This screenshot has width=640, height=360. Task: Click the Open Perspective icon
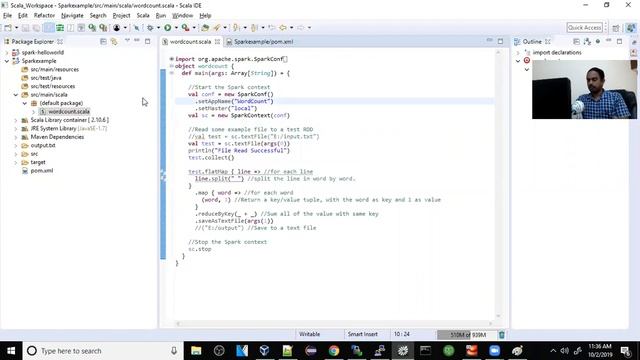[x=616, y=28]
